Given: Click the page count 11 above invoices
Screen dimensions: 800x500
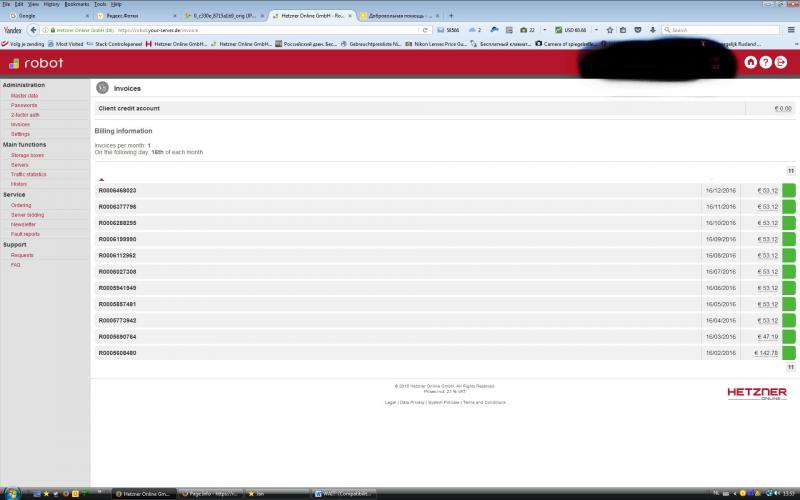Looking at the screenshot, I should click(x=790, y=171).
